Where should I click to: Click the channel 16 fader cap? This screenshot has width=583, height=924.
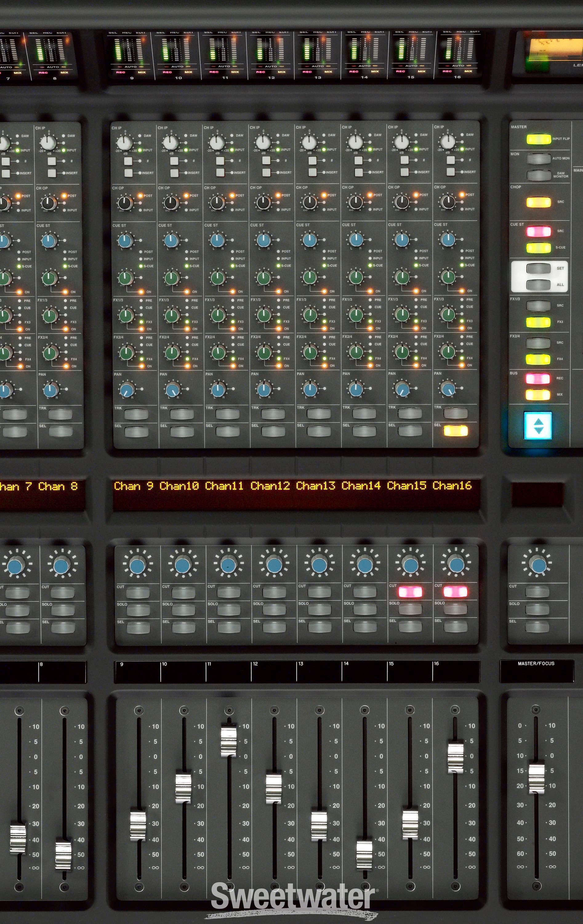click(x=455, y=756)
